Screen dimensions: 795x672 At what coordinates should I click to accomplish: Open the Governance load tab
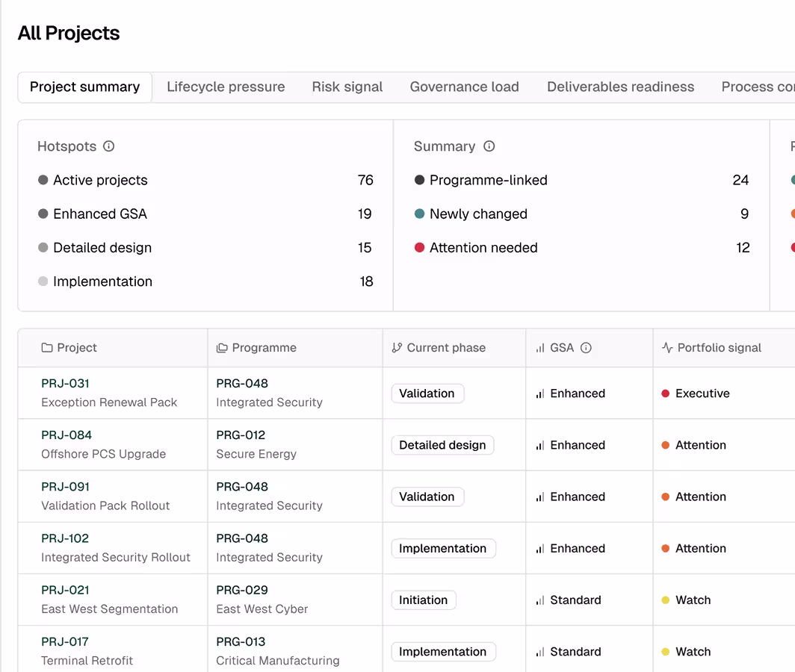point(465,87)
